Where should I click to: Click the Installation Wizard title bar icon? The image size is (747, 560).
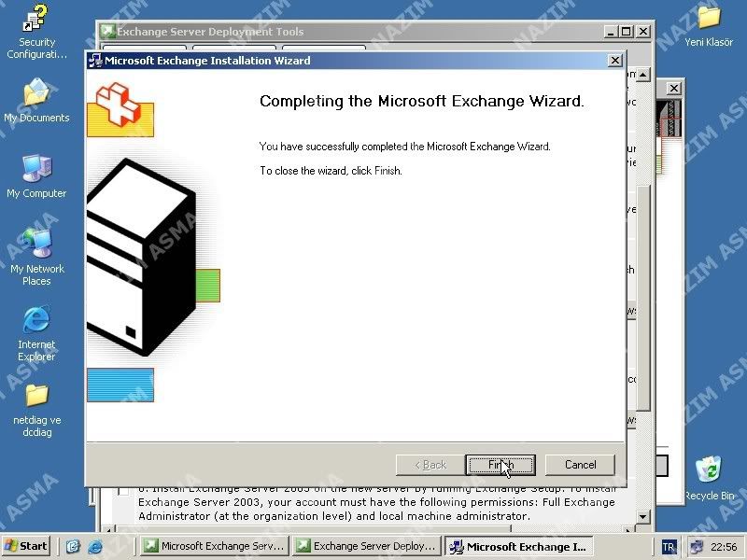pos(96,61)
